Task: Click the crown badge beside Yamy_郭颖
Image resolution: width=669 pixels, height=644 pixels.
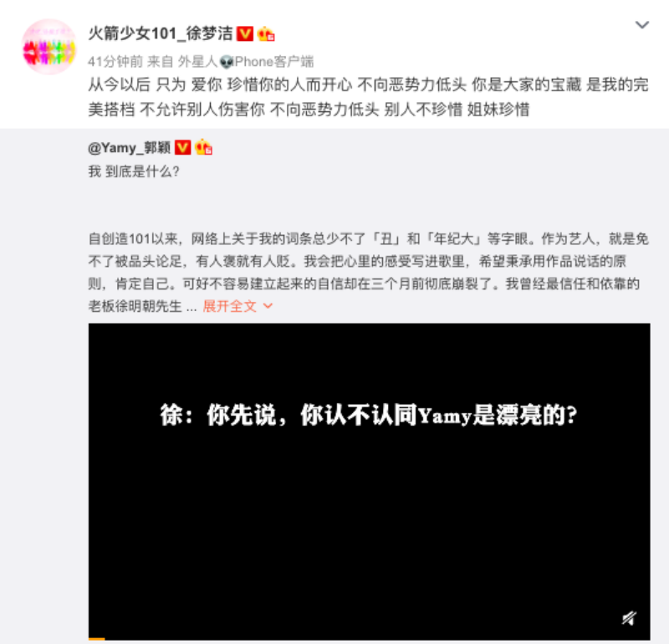Action: (x=203, y=147)
